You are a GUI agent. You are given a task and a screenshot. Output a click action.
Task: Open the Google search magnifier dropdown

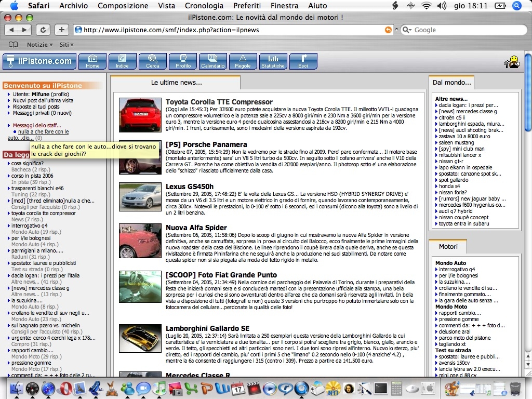coord(406,30)
